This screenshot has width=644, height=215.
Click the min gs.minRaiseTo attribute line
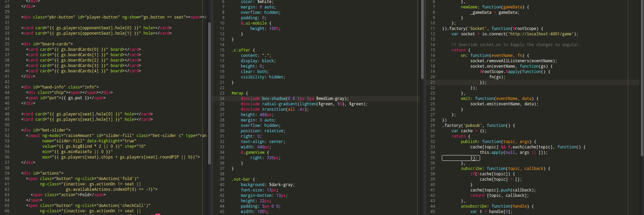point(78,152)
